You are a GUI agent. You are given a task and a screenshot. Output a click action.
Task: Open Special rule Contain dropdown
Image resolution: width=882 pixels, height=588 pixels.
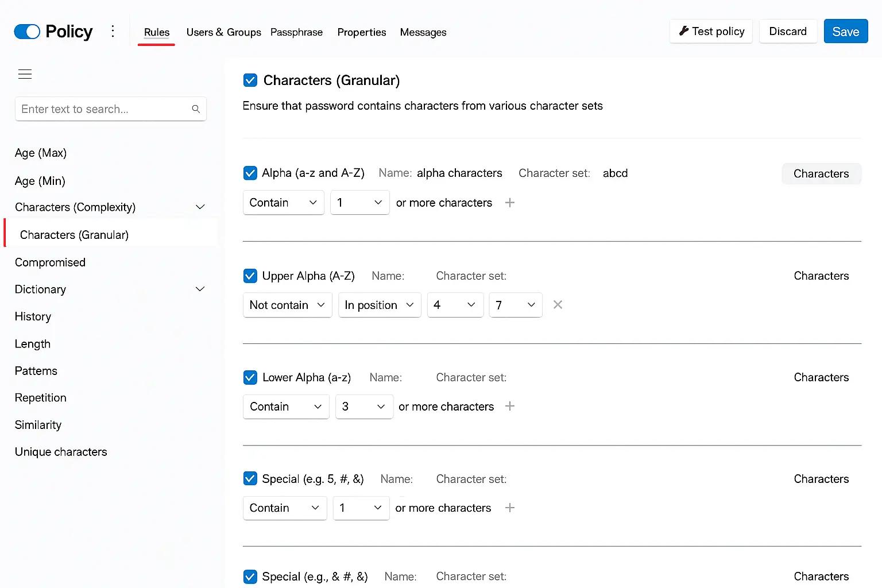(285, 508)
